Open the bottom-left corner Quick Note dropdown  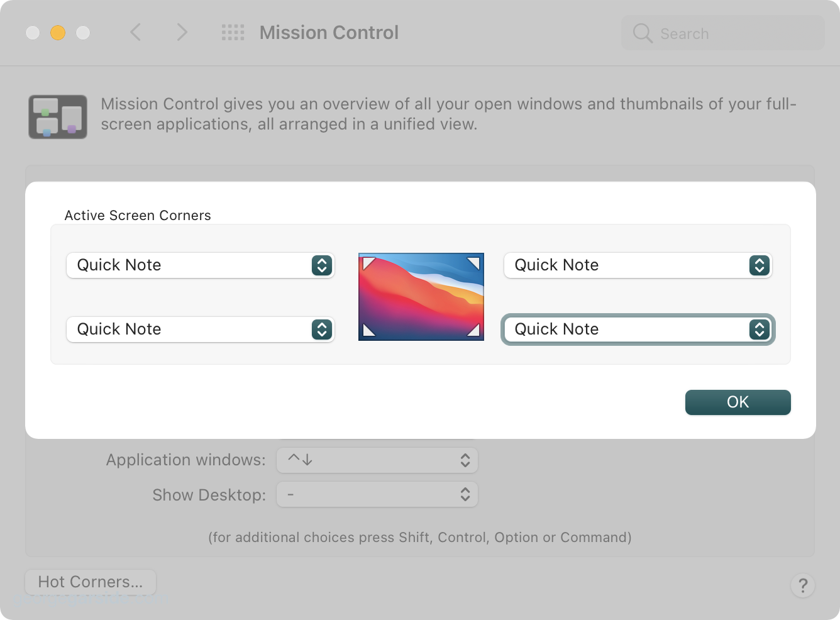coord(200,329)
